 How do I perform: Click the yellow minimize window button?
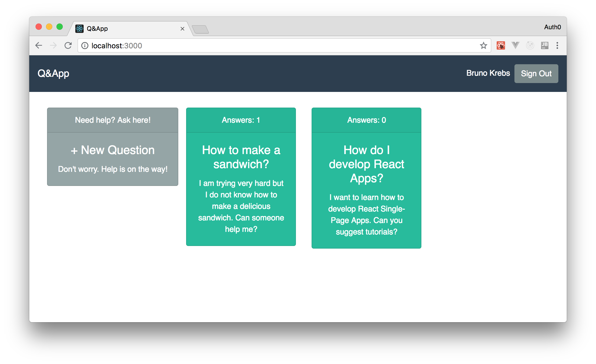49,27
